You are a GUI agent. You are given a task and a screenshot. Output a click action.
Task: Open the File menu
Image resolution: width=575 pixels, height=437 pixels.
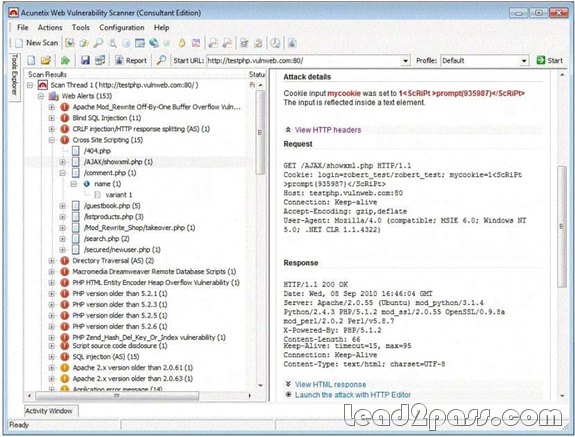click(23, 27)
